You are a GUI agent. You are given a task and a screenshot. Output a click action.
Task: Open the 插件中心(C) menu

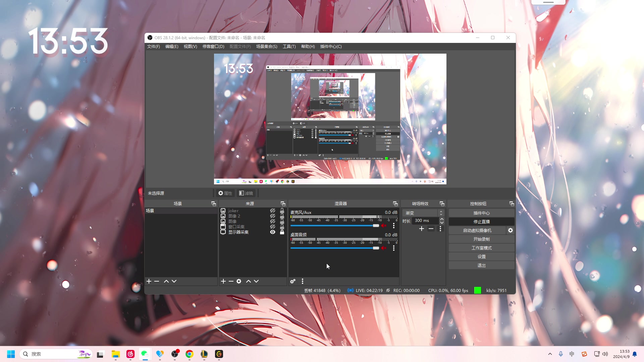coord(331,47)
